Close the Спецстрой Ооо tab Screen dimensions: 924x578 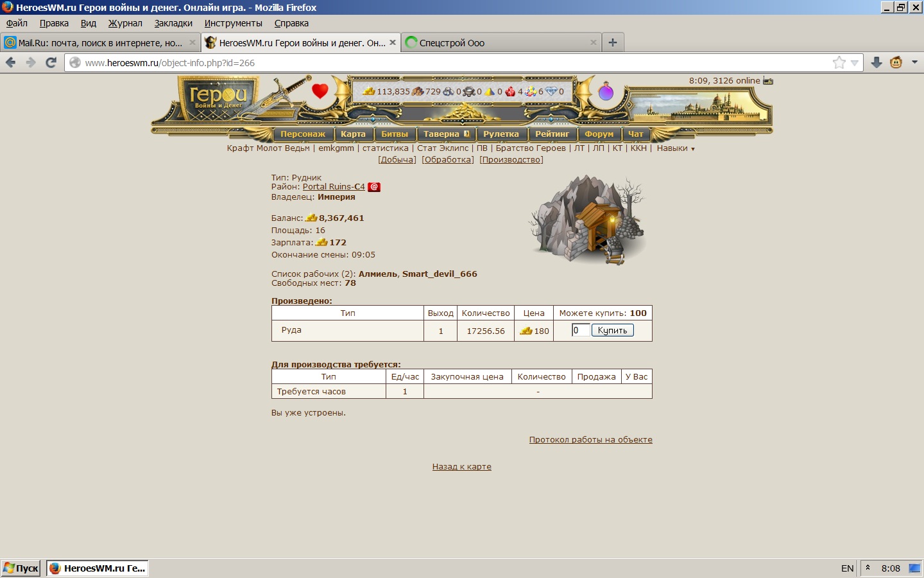coord(594,42)
